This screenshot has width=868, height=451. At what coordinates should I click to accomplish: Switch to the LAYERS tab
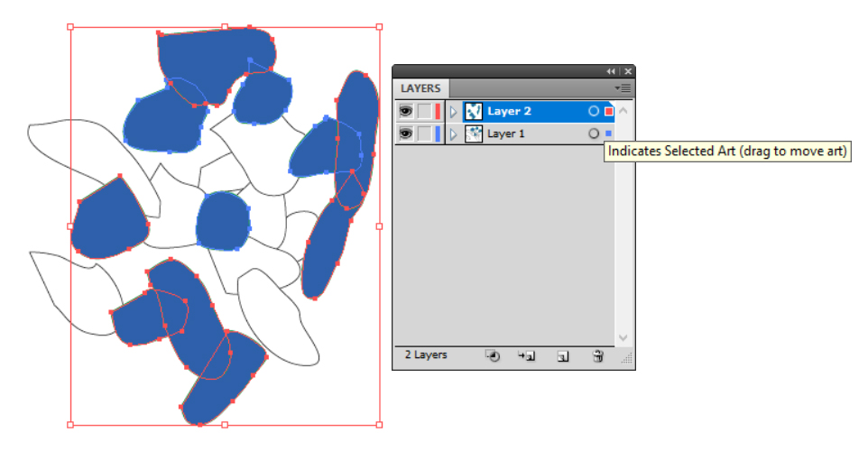421,88
